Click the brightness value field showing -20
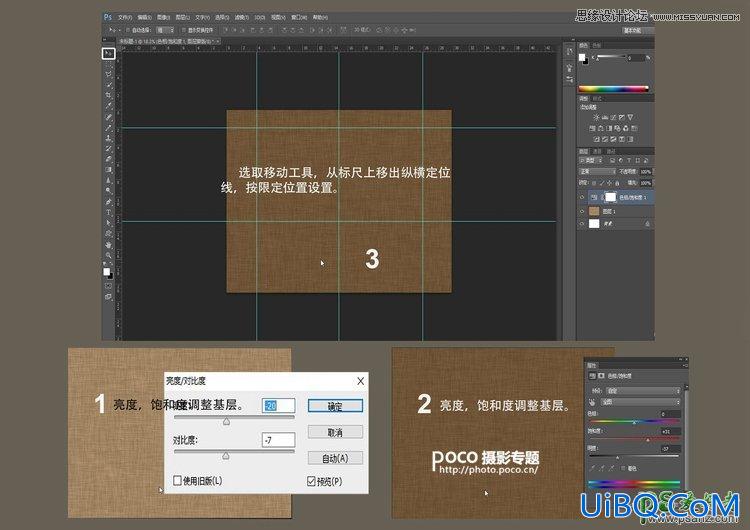750x530 pixels. (278, 406)
